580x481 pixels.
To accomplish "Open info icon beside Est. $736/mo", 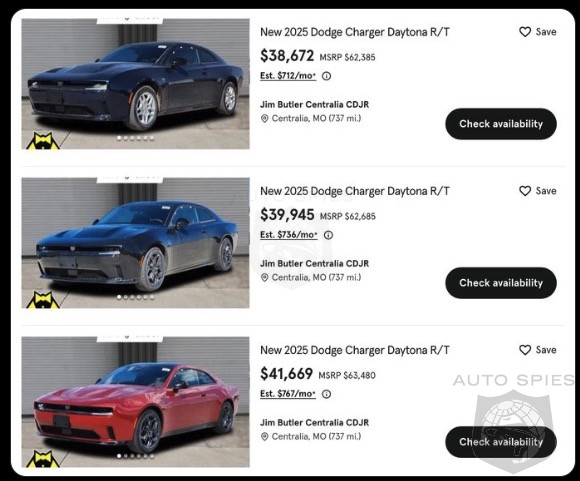I will tap(328, 235).
